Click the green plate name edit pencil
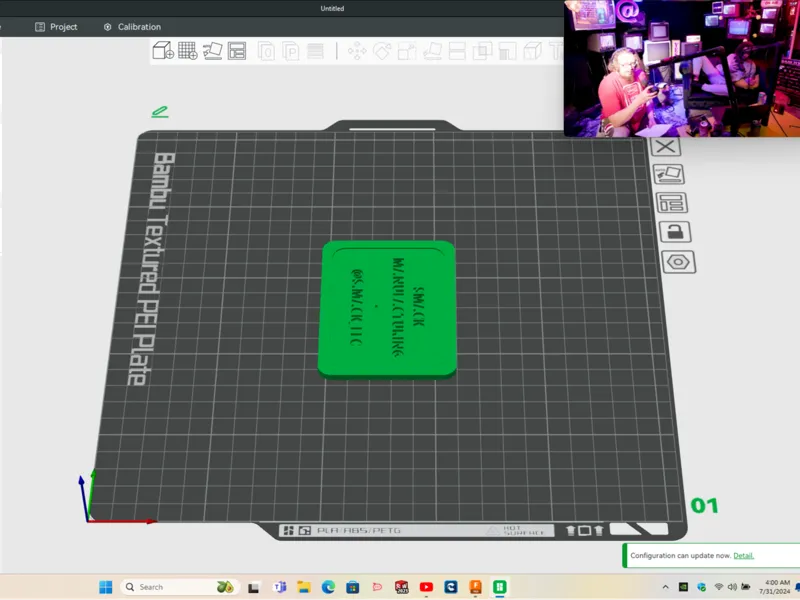This screenshot has height=600, width=800. 160,112
